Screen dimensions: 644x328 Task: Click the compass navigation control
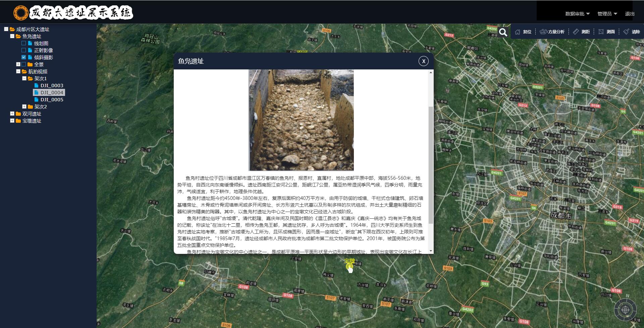click(x=625, y=310)
